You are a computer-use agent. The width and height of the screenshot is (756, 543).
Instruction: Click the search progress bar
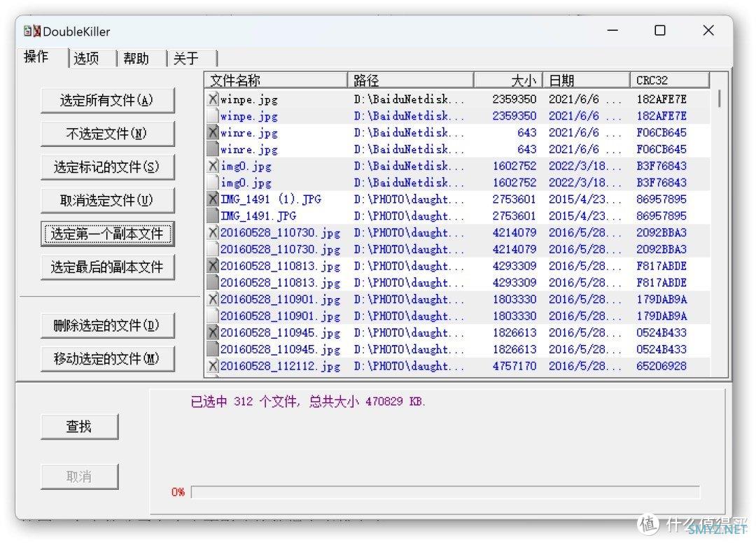pos(445,492)
